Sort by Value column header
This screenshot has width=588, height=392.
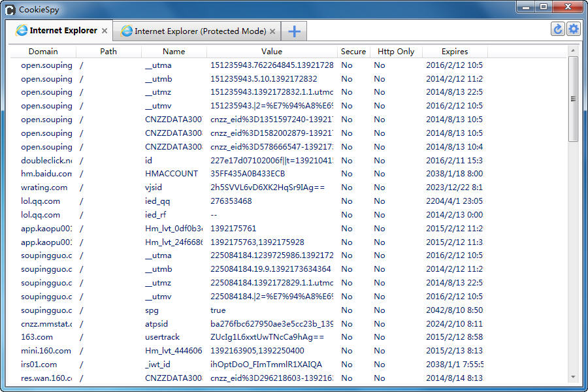pyautogui.click(x=272, y=52)
